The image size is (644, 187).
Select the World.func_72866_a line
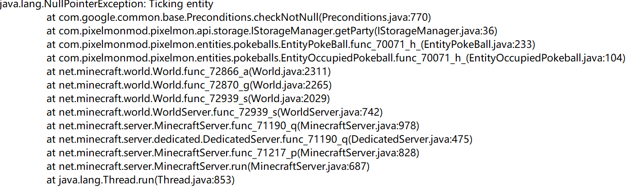point(189,72)
